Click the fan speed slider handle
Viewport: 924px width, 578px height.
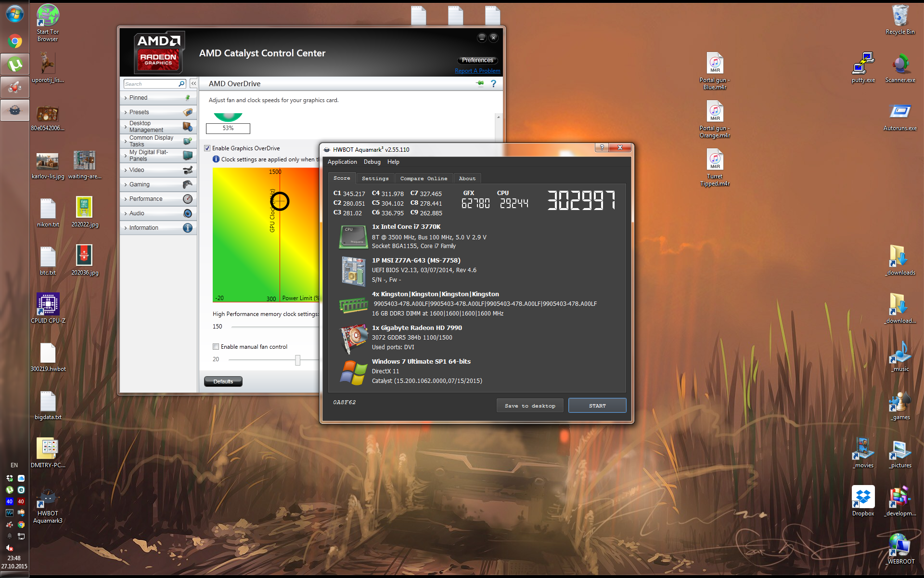click(298, 360)
